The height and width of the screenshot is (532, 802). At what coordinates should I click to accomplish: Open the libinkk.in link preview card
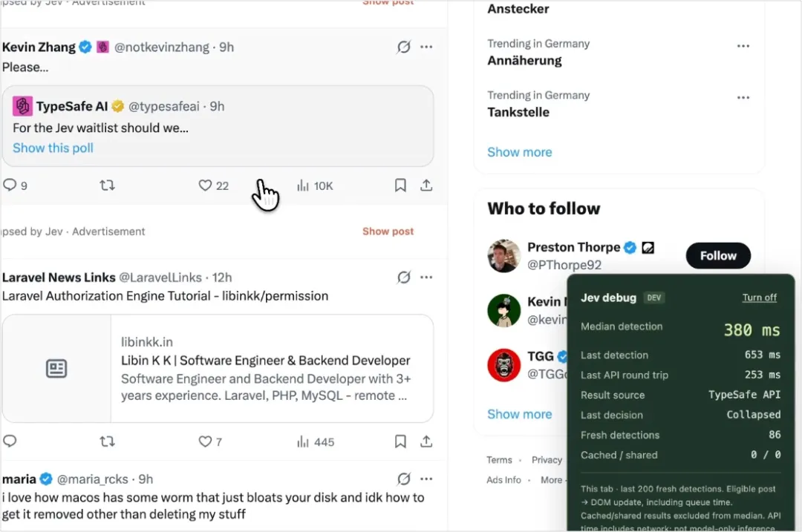coord(218,369)
